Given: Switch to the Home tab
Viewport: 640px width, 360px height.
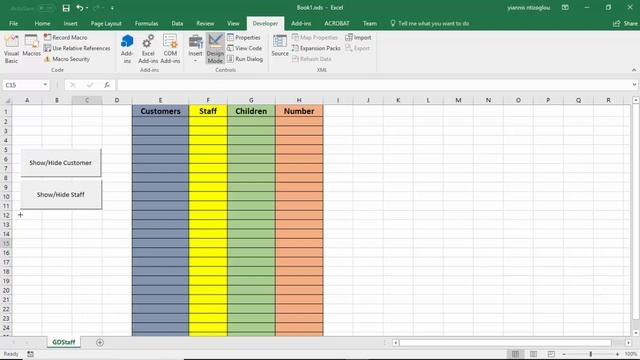Looking at the screenshot, I should tap(42, 24).
